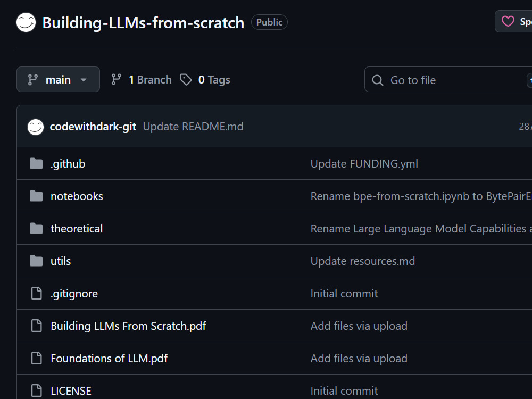Open the Building-LLMs-from-scratch repository title
The image size is (532, 399).
pyautogui.click(x=143, y=23)
